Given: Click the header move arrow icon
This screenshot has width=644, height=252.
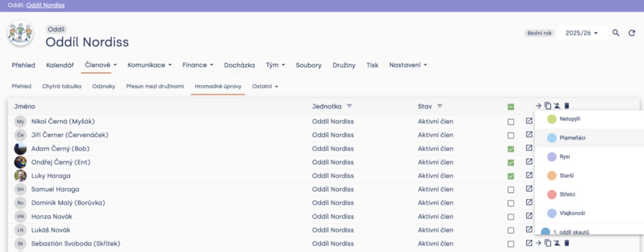Looking at the screenshot, I should [539, 106].
